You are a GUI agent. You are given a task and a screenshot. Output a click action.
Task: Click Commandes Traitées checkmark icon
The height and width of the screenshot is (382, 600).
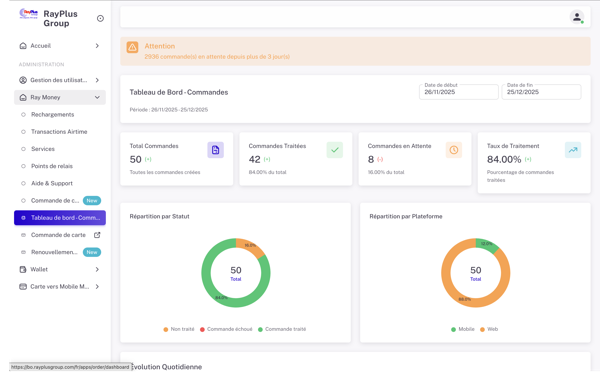point(335,150)
